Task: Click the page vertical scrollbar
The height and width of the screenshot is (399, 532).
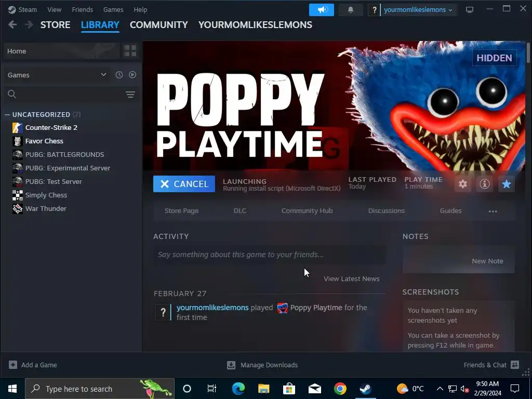Action: point(528,52)
